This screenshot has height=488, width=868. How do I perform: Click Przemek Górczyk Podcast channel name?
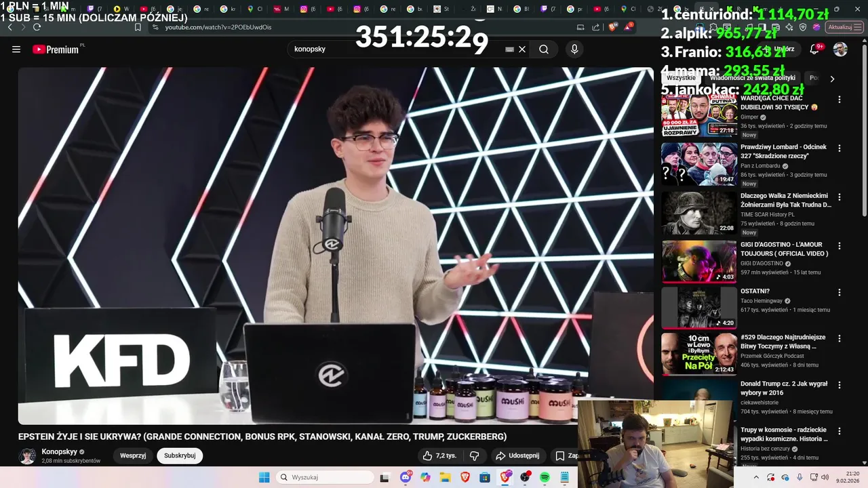(x=772, y=356)
